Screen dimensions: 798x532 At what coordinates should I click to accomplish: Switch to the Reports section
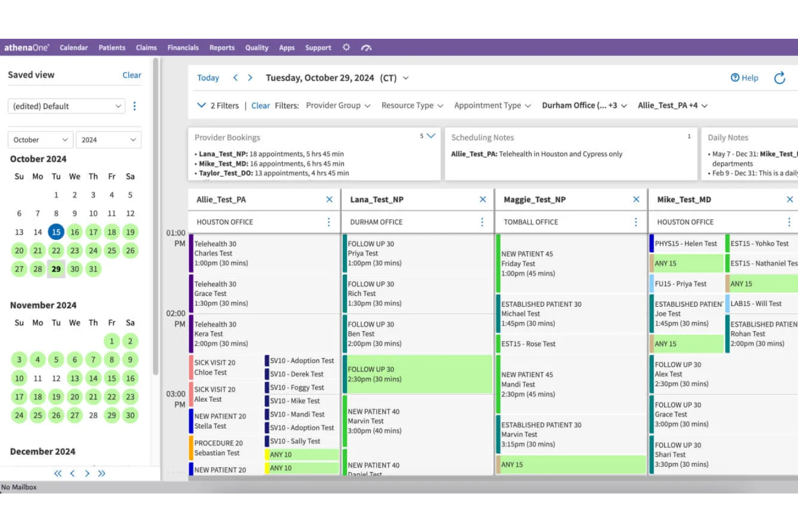pyautogui.click(x=222, y=47)
